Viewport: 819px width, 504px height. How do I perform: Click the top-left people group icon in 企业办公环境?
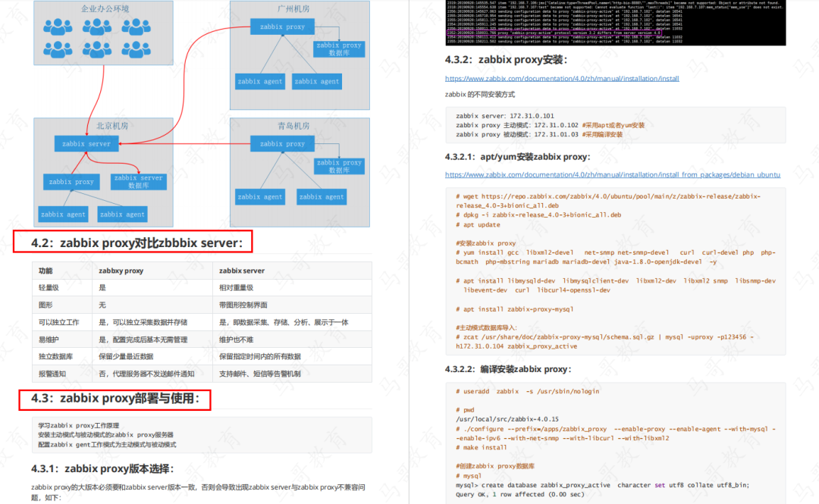tap(58, 26)
